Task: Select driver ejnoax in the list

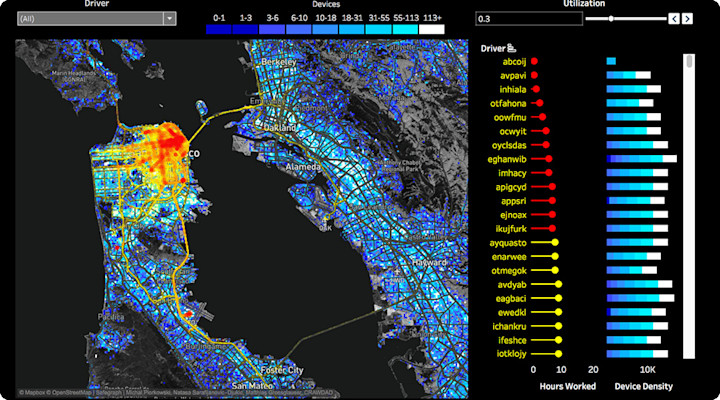Action: tap(513, 214)
